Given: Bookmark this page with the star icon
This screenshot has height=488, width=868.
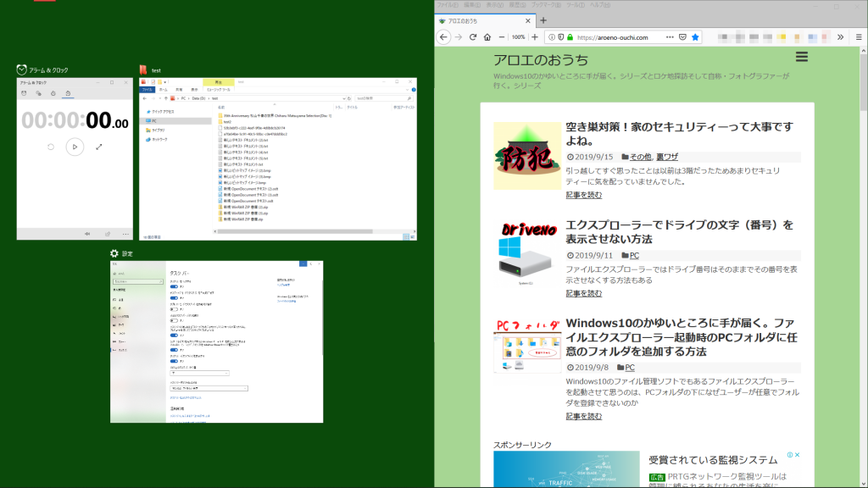Looking at the screenshot, I should [695, 37].
